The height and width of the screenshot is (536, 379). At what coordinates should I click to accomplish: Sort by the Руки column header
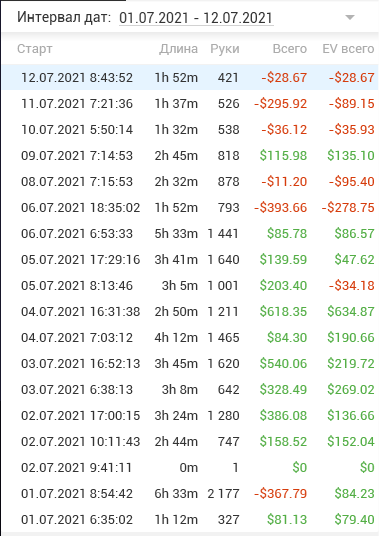point(225,49)
